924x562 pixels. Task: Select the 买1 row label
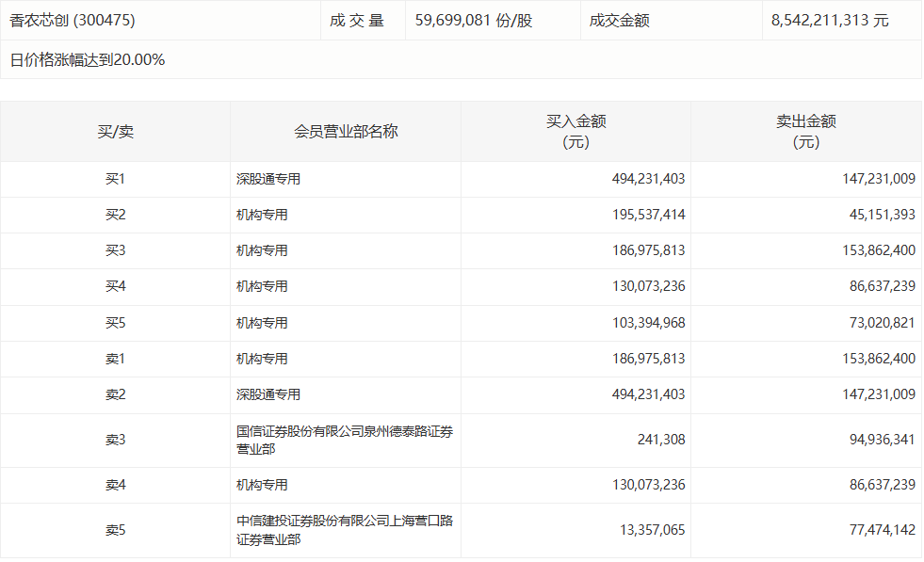tap(115, 178)
